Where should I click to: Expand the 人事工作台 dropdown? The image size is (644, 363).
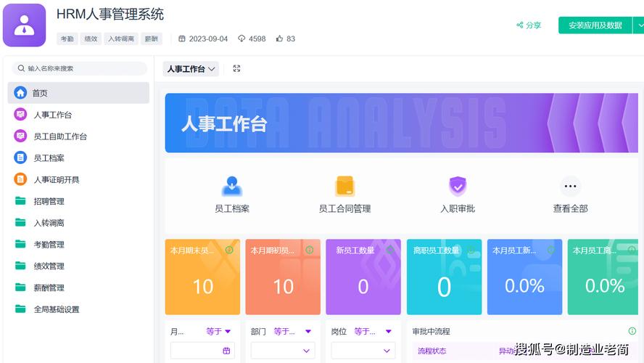tap(191, 69)
